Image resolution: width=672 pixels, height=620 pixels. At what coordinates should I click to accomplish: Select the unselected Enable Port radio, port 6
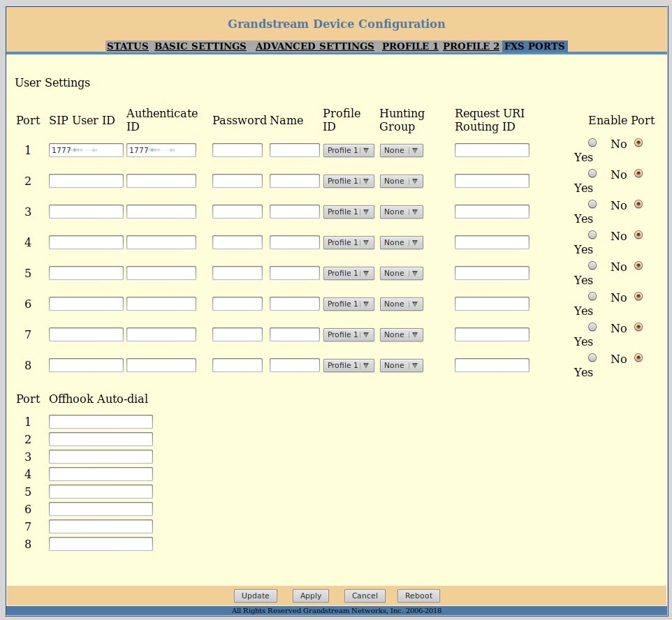592,296
